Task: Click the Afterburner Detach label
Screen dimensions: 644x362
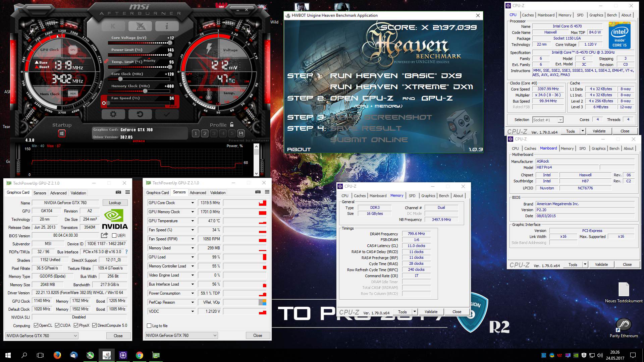Action: click(x=139, y=141)
